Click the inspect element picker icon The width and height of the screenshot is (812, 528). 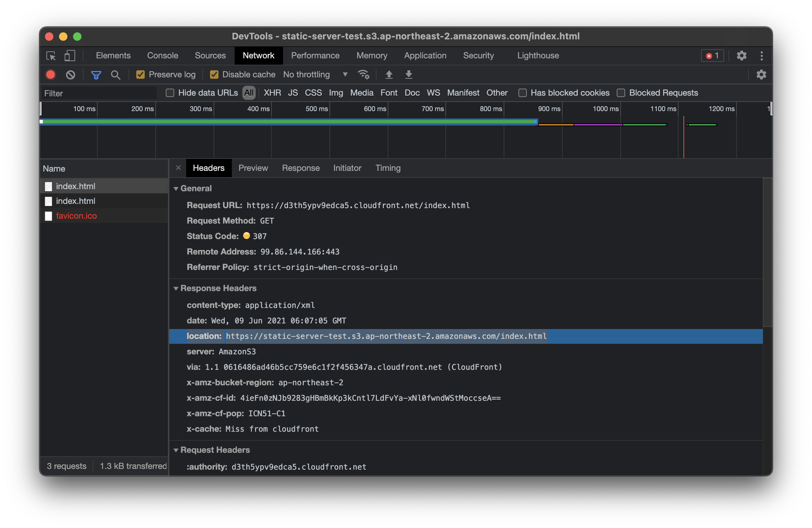[51, 56]
